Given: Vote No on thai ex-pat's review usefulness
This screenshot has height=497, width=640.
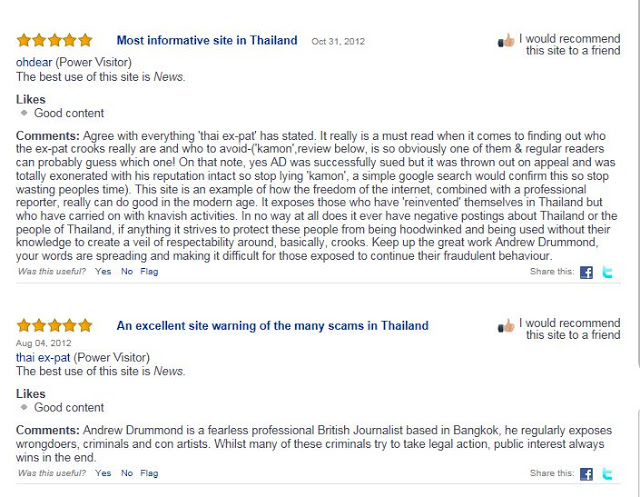Looking at the screenshot, I should pos(127,473).
